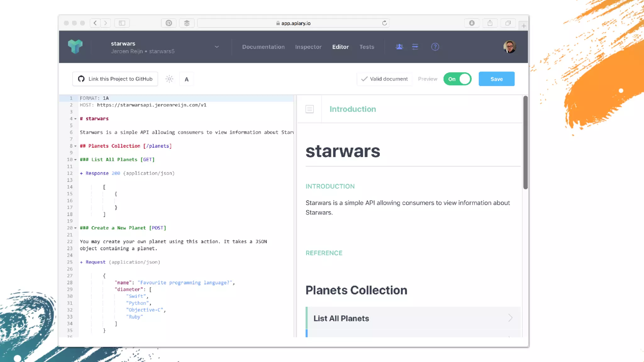
Task: Click the Apiary logo icon
Action: (75, 47)
